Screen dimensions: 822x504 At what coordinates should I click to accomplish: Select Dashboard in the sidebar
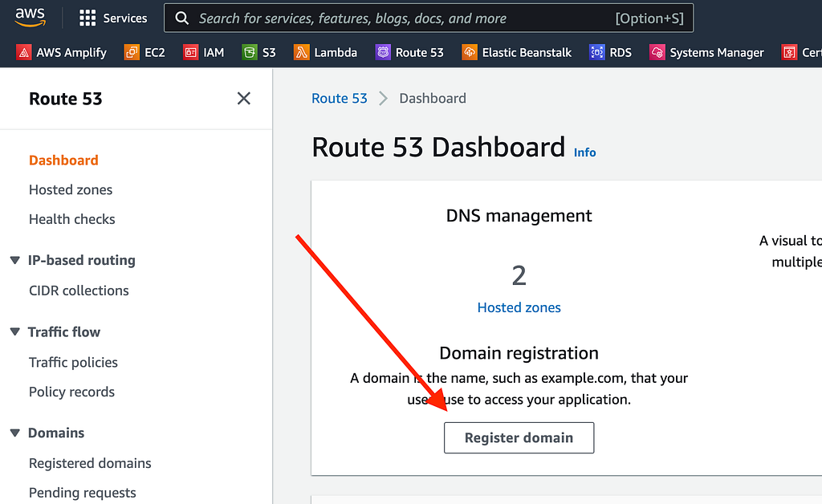click(63, 161)
